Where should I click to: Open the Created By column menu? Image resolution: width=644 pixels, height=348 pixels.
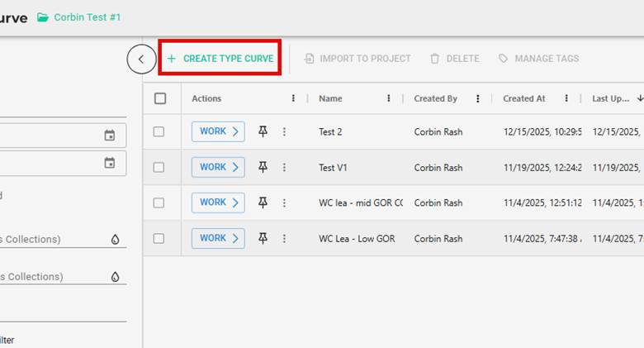tap(478, 98)
